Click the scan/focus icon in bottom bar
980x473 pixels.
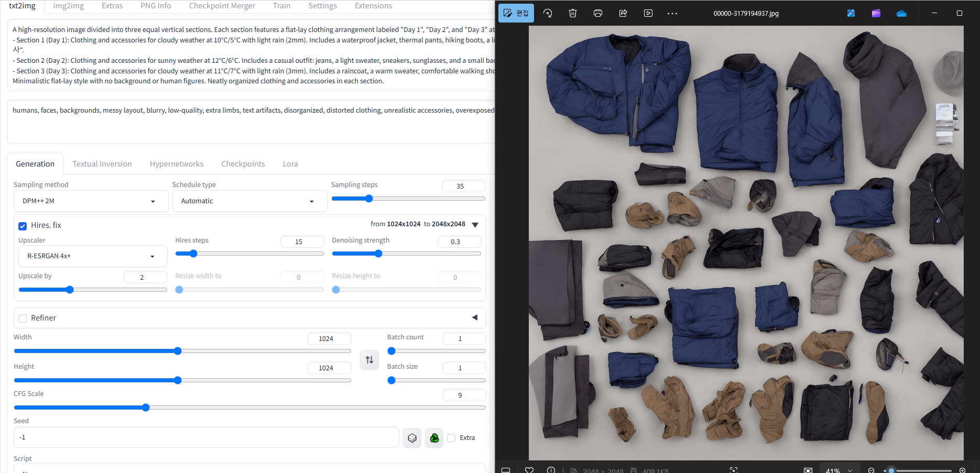pyautogui.click(x=734, y=470)
